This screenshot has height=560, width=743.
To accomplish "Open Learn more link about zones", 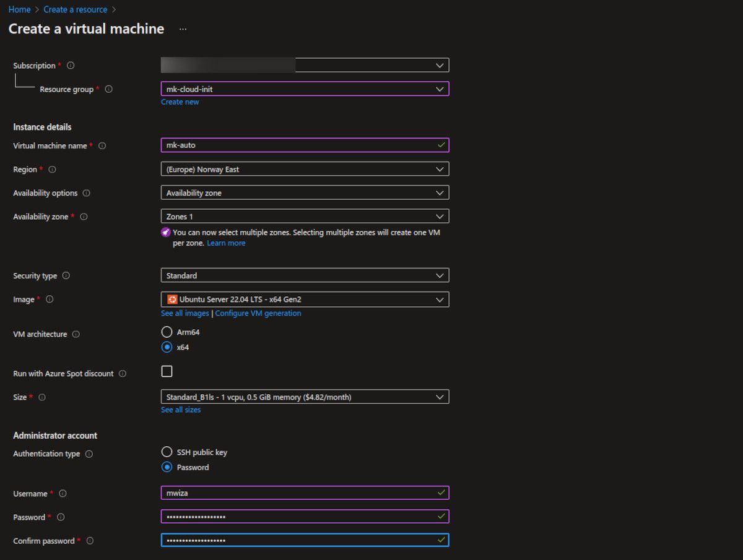I will coord(226,243).
